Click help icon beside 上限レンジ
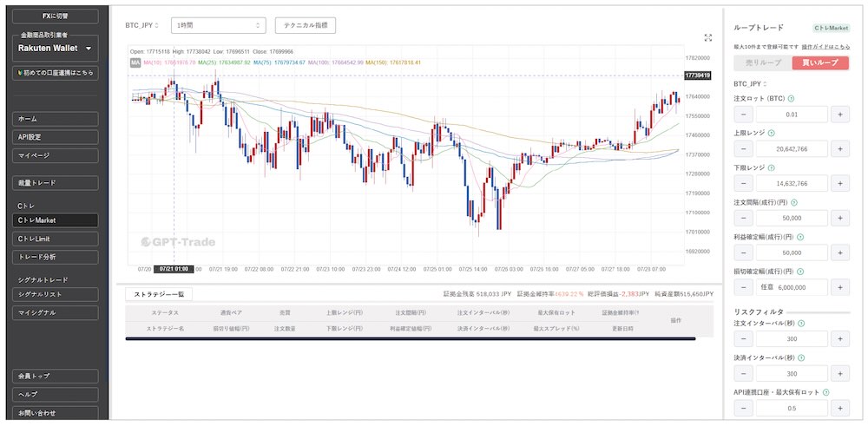 click(771, 133)
